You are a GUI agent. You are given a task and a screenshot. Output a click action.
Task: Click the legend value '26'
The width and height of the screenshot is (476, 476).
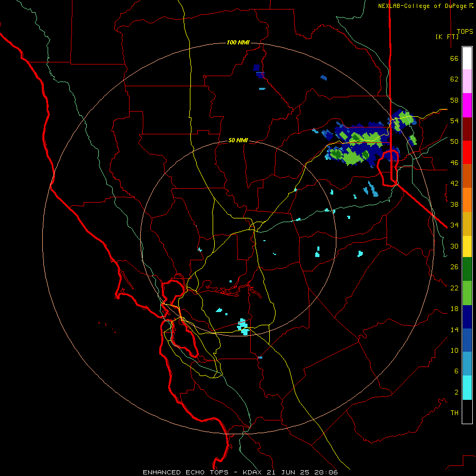coord(454,267)
